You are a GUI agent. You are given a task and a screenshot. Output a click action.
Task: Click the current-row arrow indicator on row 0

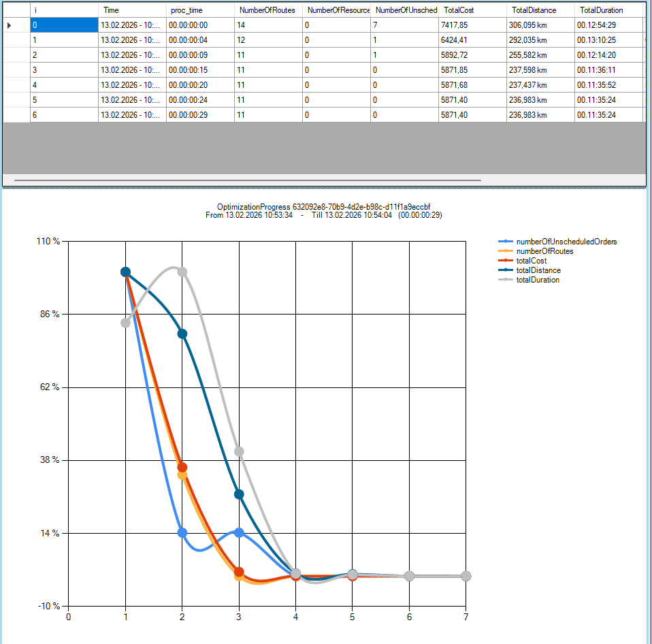(x=10, y=25)
